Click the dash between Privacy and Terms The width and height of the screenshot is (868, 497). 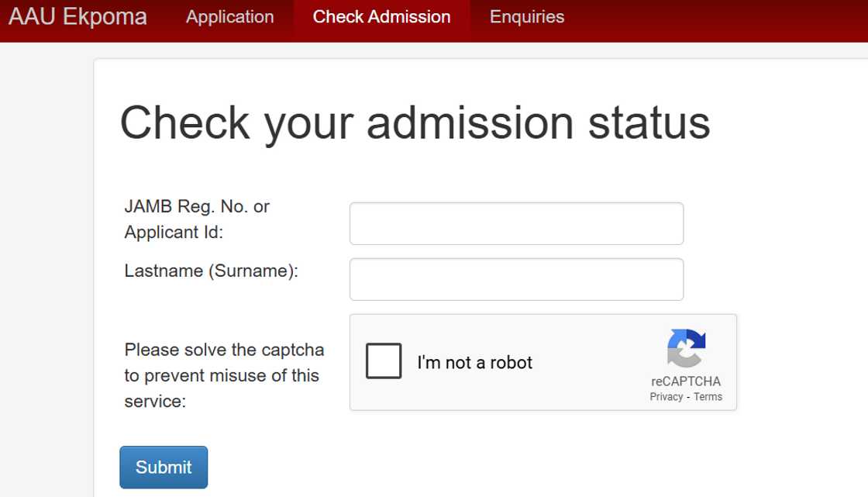(x=688, y=397)
